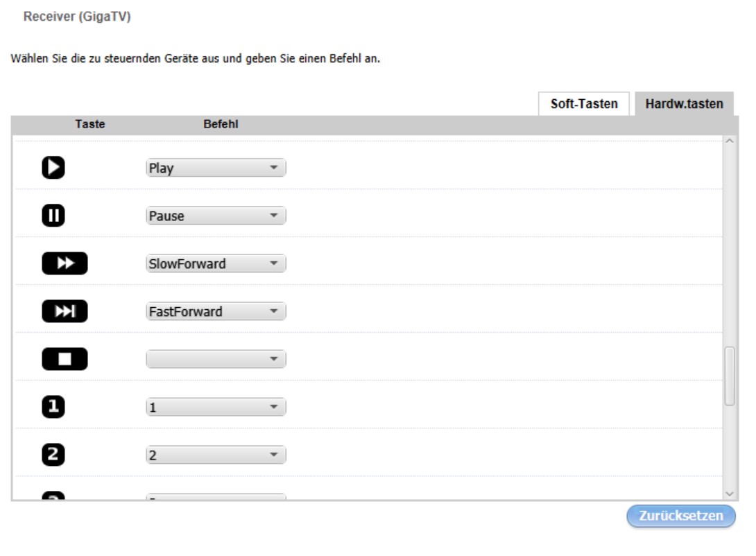Select the skip-to-next key icon

point(65,311)
